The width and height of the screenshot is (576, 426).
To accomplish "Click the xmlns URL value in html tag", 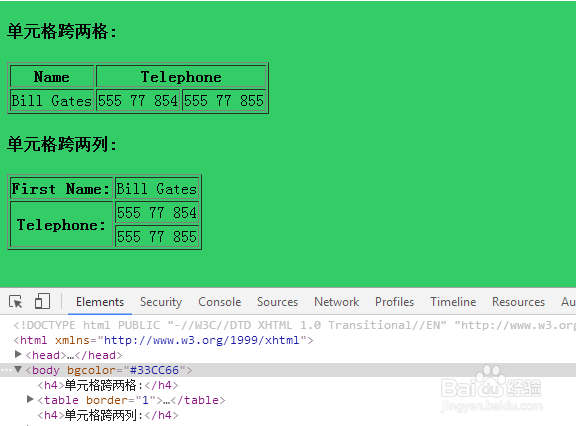I will click(x=202, y=340).
